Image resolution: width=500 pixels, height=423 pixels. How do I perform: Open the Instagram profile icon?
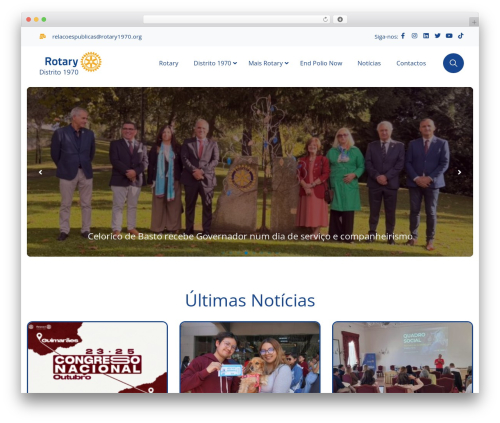coord(414,36)
